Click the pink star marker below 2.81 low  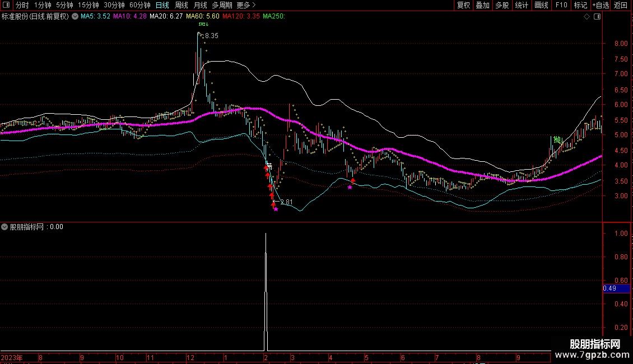click(x=276, y=209)
